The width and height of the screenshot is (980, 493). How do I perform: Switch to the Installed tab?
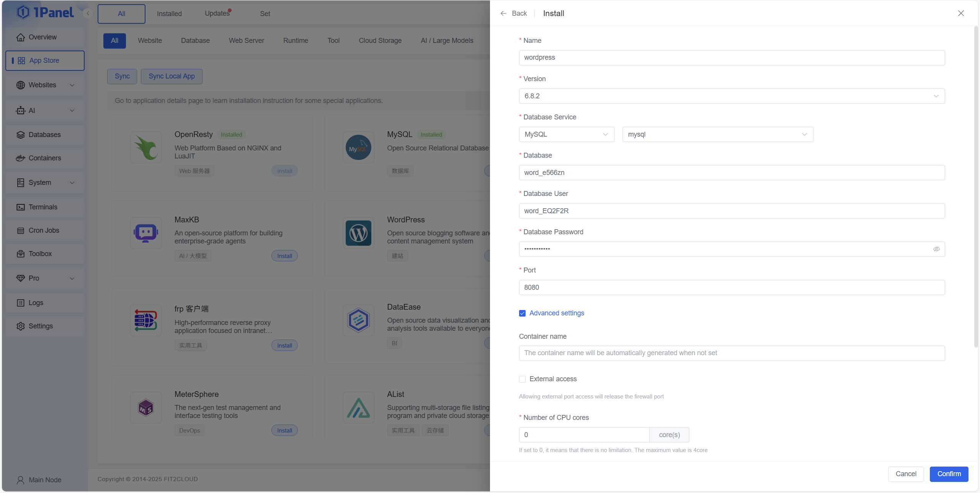(x=169, y=14)
